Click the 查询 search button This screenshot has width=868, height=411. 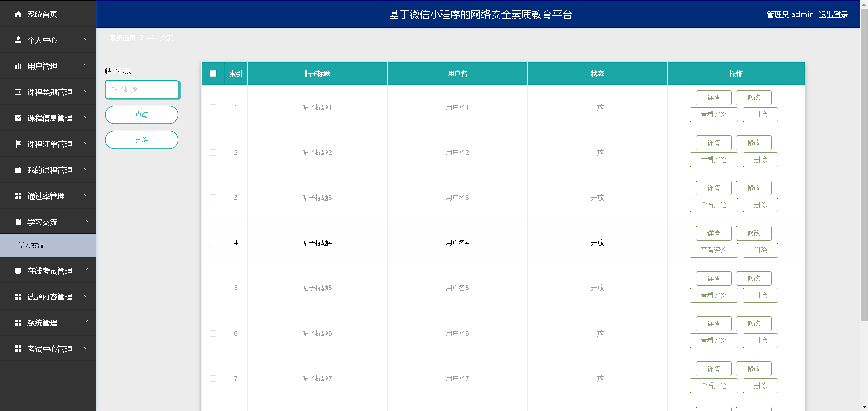click(x=141, y=115)
